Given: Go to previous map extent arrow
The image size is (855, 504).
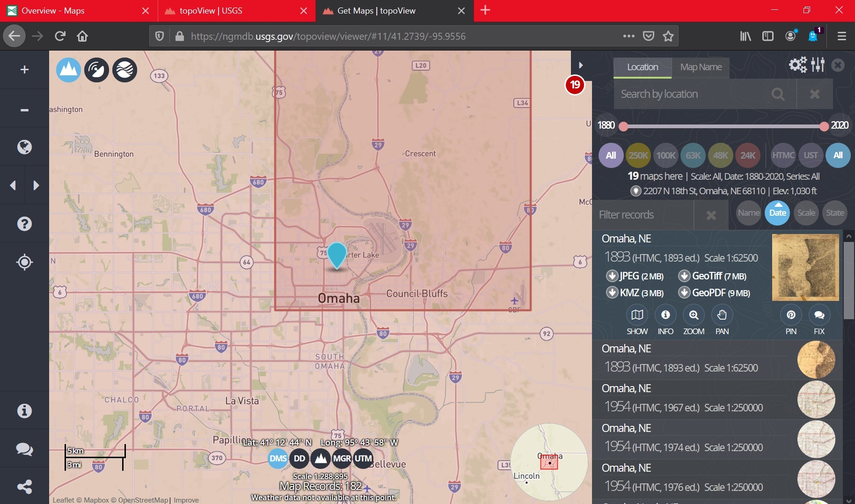Looking at the screenshot, I should [x=13, y=185].
